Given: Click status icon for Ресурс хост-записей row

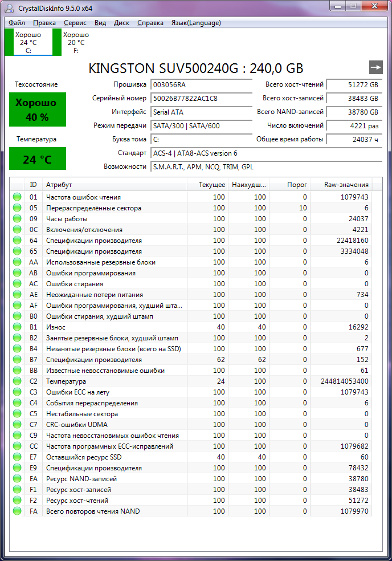Looking at the screenshot, I should tap(17, 489).
